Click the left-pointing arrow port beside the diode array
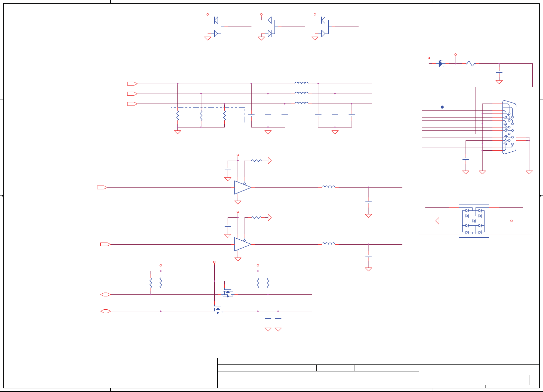This screenshot has height=392, width=543. click(437, 221)
